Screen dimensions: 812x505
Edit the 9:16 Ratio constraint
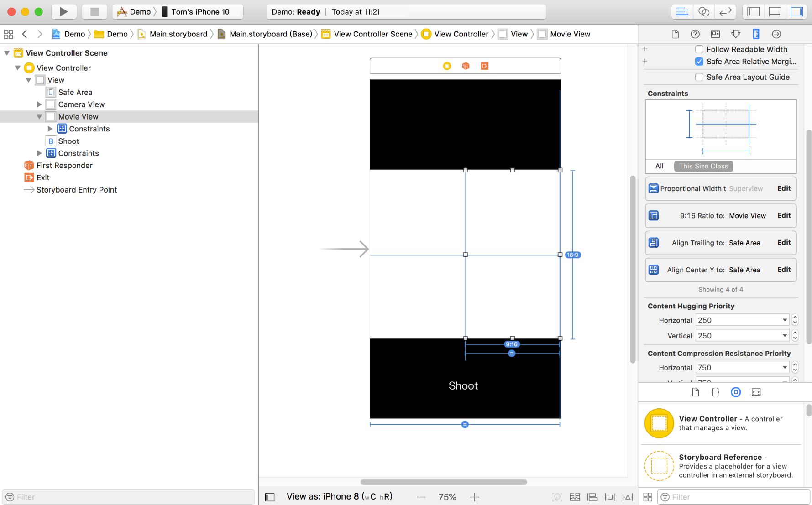(x=784, y=215)
